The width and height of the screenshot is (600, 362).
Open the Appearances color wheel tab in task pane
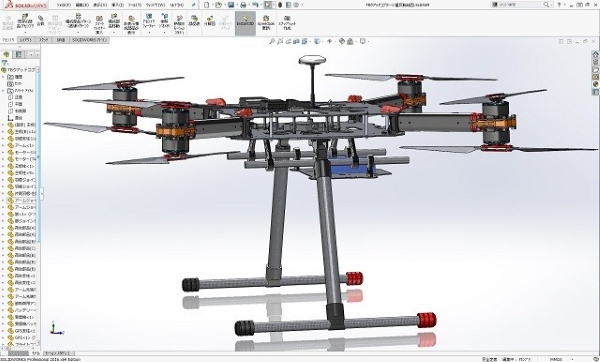595,84
